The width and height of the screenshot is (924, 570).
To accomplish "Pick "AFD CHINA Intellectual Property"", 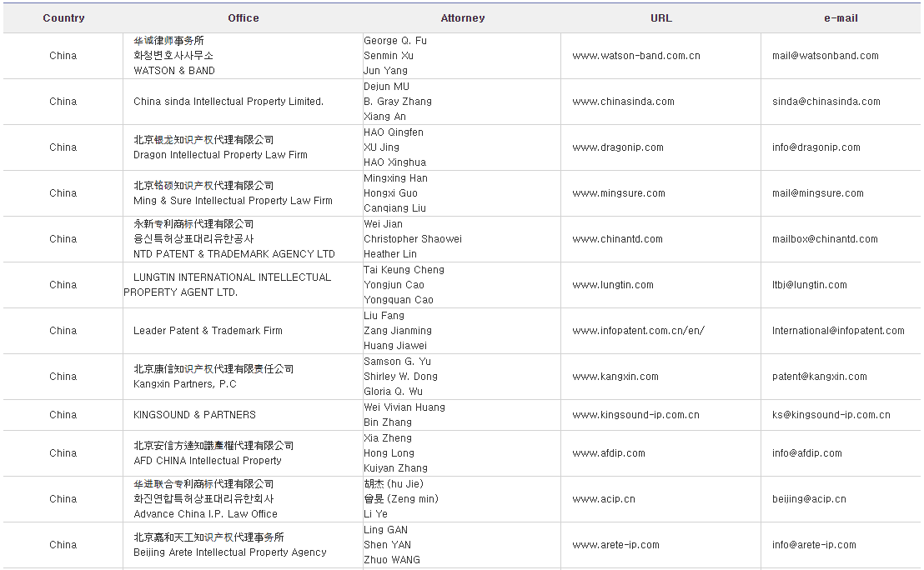I will [208, 462].
